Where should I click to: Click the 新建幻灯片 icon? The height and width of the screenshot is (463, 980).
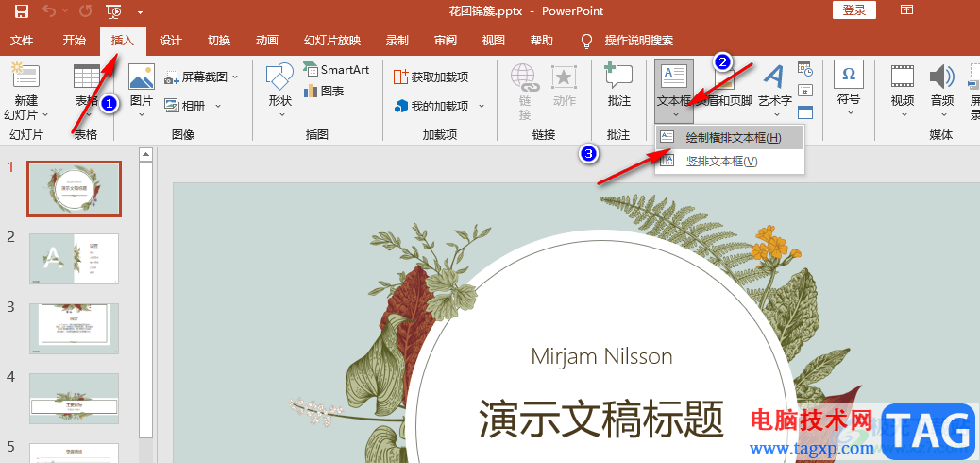[x=25, y=76]
